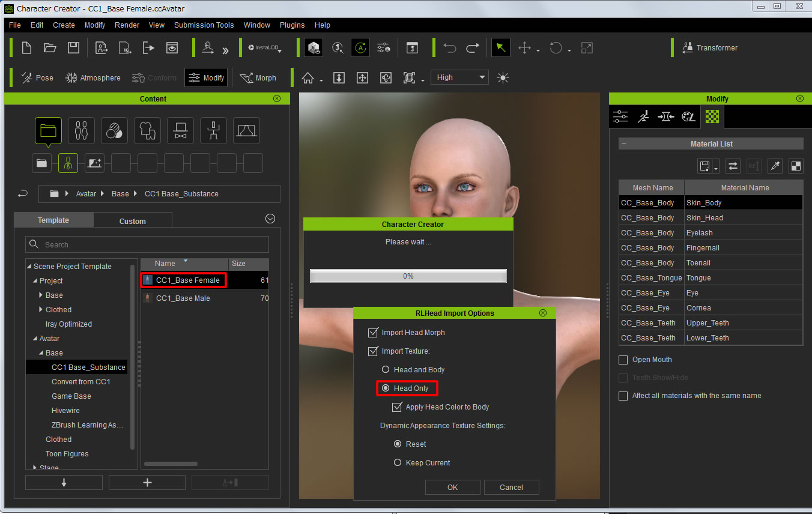
Task: Toggle Apply Head Color to Body
Action: pos(396,407)
